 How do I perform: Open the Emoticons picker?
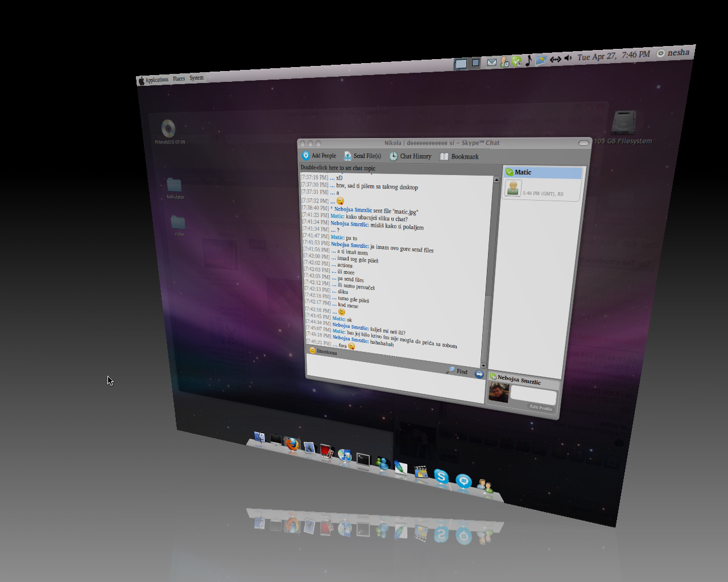323,351
